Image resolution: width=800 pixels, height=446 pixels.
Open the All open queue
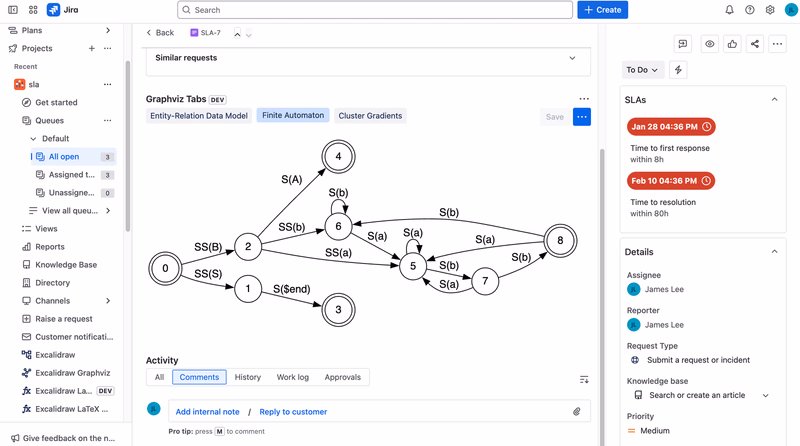tap(74, 157)
